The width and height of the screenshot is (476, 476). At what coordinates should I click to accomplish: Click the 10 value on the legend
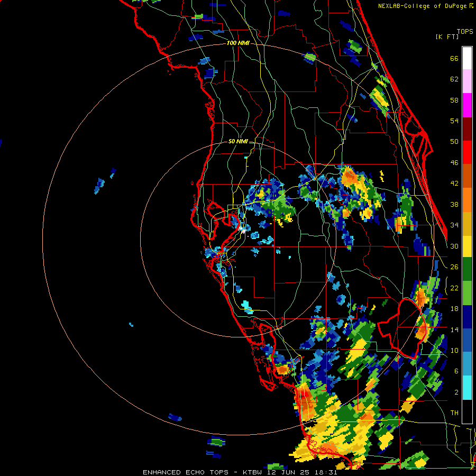point(454,351)
